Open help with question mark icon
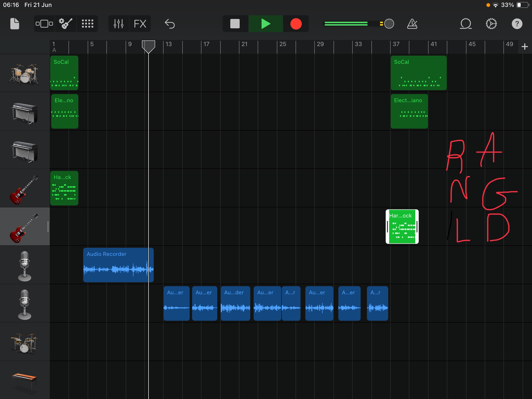 (517, 24)
